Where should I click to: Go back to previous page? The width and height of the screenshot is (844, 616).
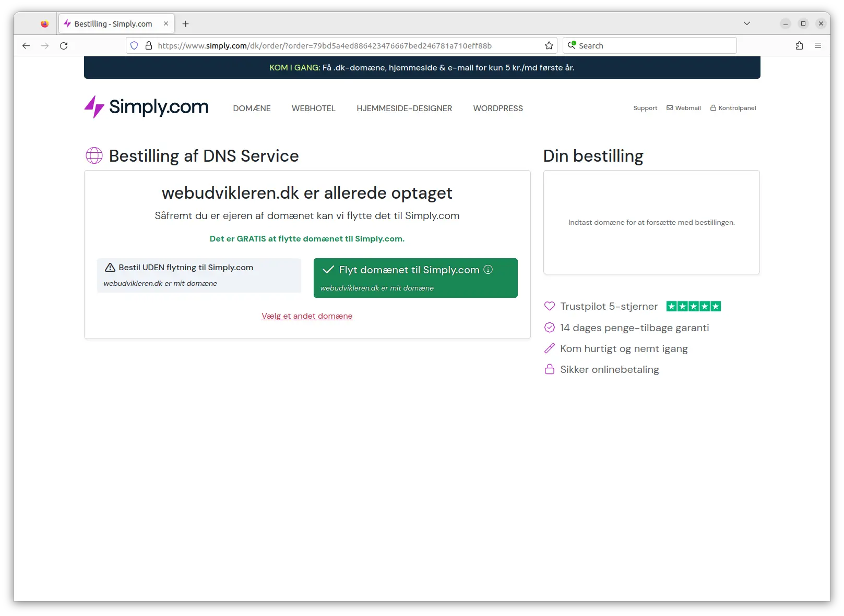coord(26,46)
